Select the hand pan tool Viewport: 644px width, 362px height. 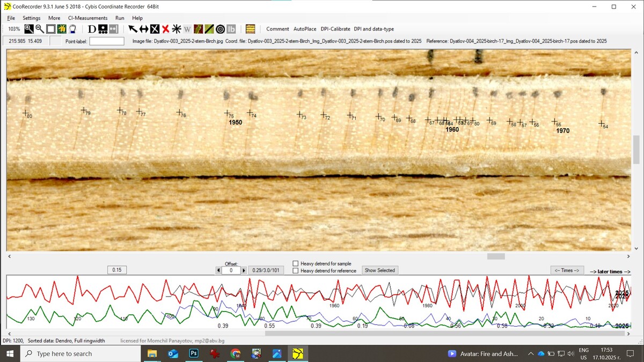[72, 29]
